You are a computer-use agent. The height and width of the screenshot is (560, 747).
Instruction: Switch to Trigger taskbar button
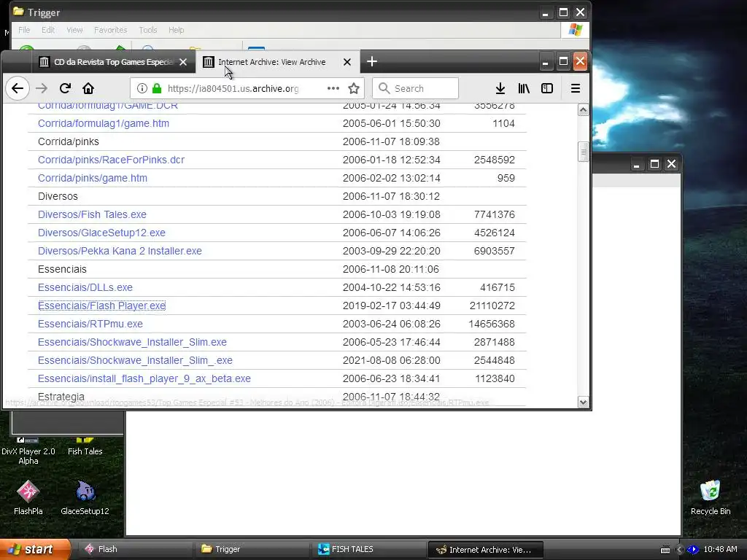pyautogui.click(x=252, y=549)
